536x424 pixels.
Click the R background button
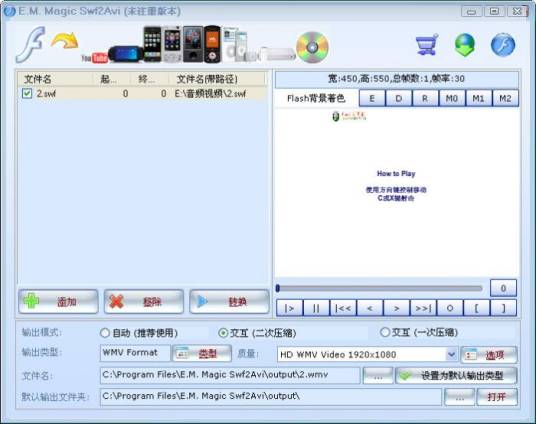click(x=425, y=98)
